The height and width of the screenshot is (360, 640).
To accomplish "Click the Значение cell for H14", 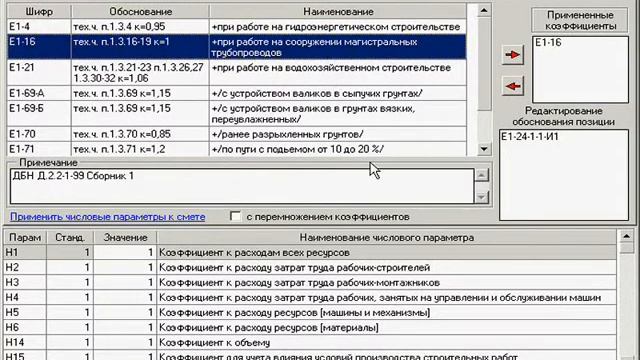I will (x=125, y=342).
